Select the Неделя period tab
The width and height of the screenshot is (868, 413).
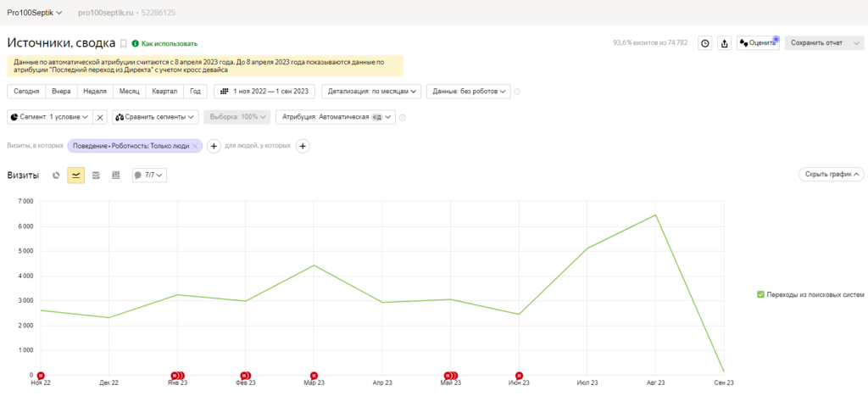tap(95, 92)
